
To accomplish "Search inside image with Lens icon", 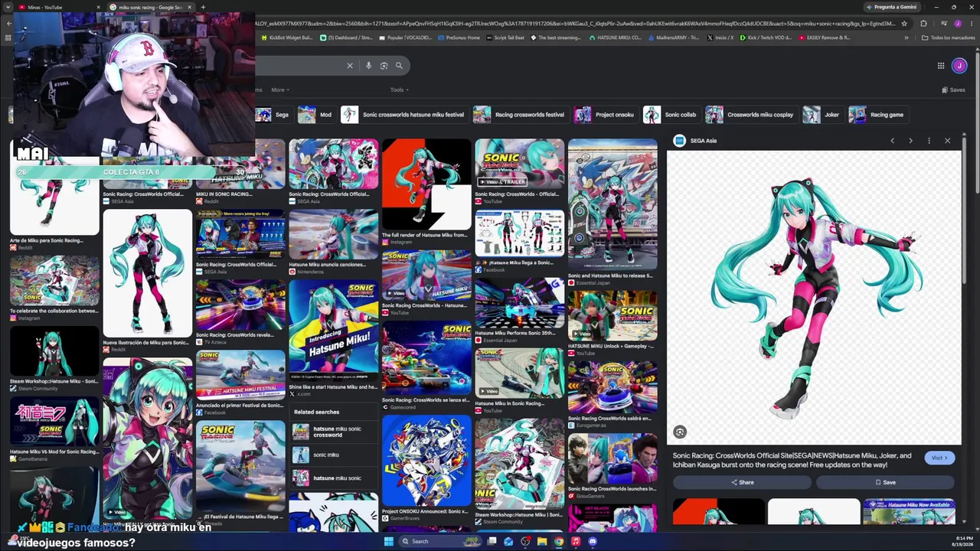I will [680, 432].
